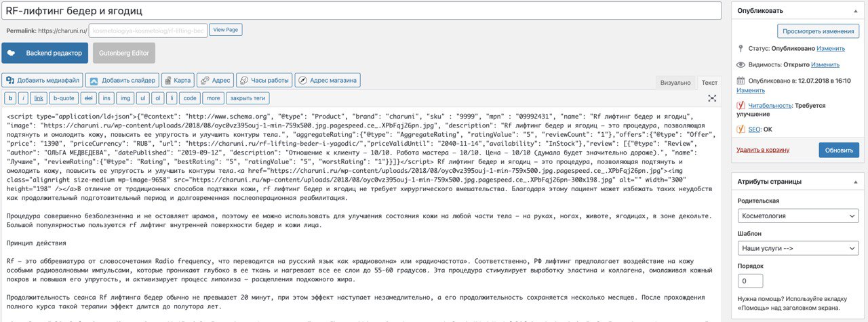This screenshot has width=868, height=322.
Task: Toggle distraction-free fullscreen editor icon
Action: [712, 98]
